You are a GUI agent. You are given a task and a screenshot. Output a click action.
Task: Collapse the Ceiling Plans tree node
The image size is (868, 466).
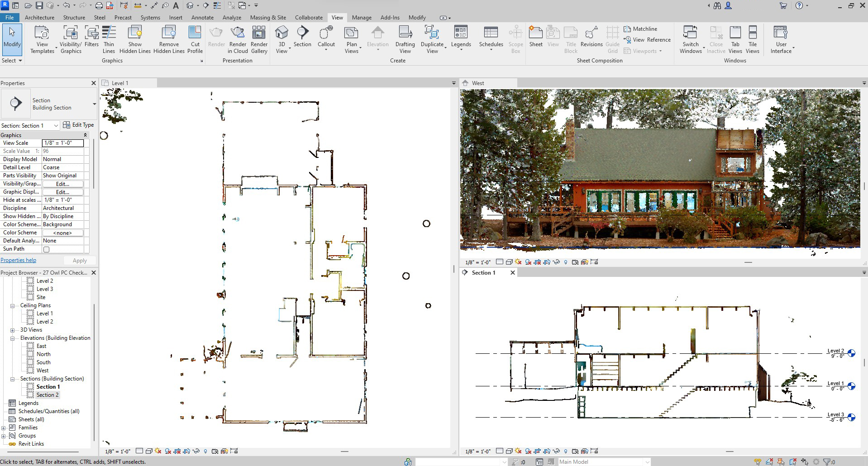[13, 305]
